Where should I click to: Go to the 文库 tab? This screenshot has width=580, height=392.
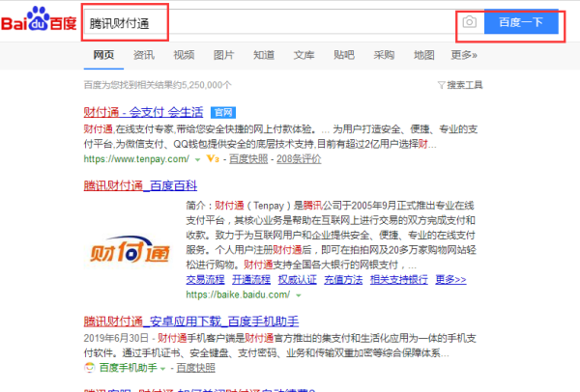[304, 55]
